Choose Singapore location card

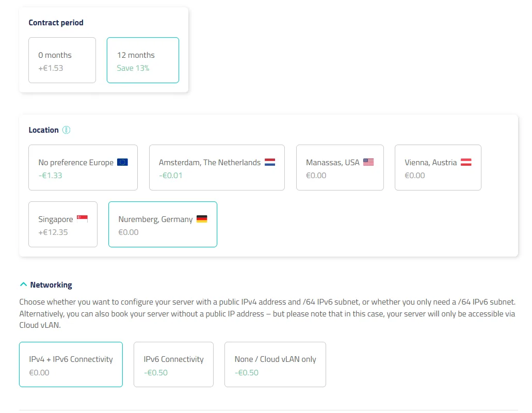(x=63, y=225)
